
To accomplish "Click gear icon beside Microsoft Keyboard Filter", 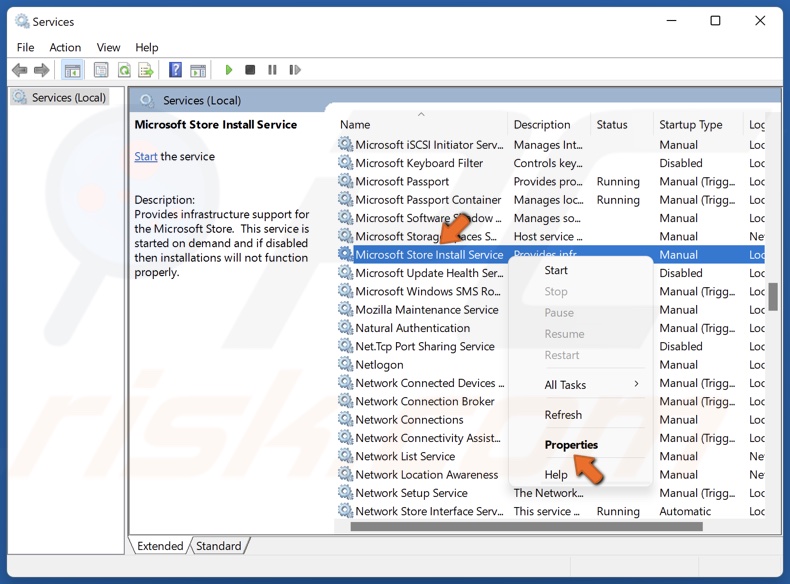I will tap(345, 163).
